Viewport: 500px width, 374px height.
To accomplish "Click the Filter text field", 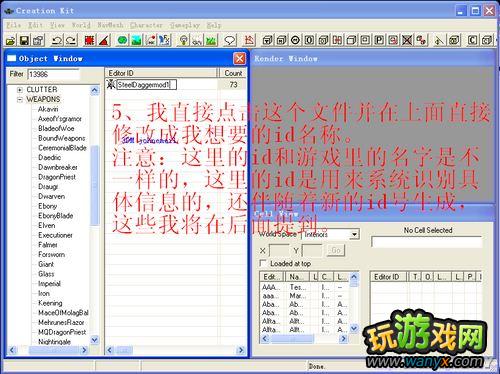I will 53,74.
